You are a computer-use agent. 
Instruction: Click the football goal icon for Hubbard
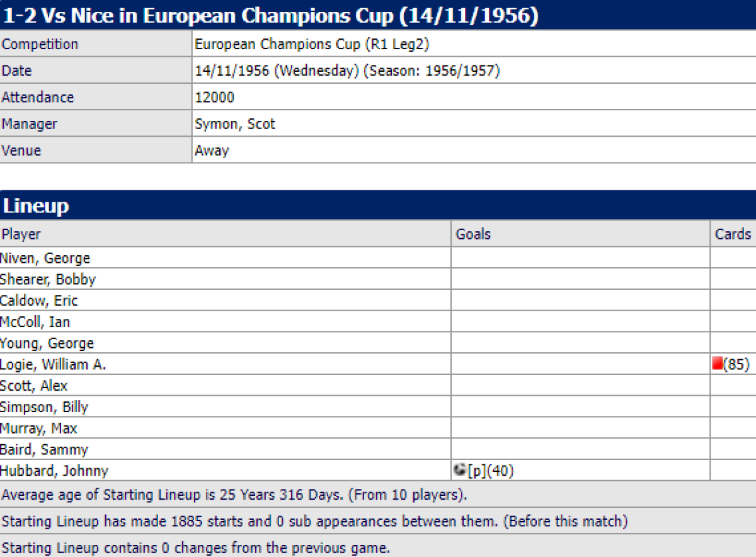[x=460, y=470]
